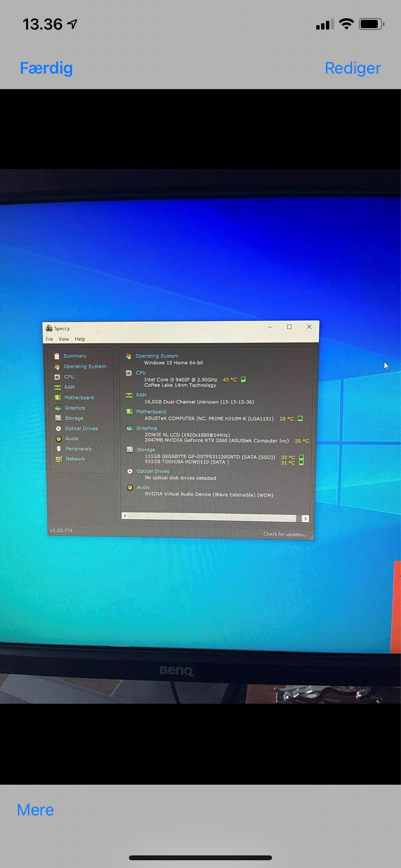
Task: Select the Audio speaker icon in sidebar
Action: [x=59, y=439]
